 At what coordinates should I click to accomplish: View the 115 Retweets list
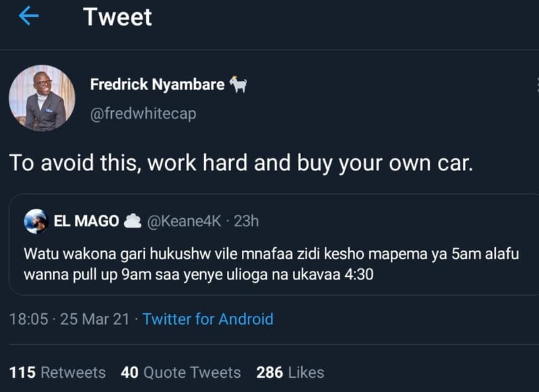click(57, 372)
